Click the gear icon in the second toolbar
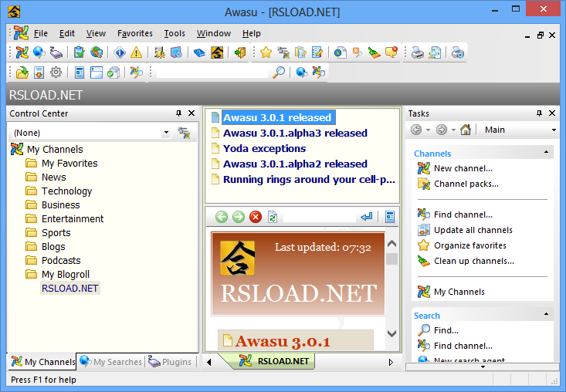The width and height of the screenshot is (566, 392). point(56,73)
